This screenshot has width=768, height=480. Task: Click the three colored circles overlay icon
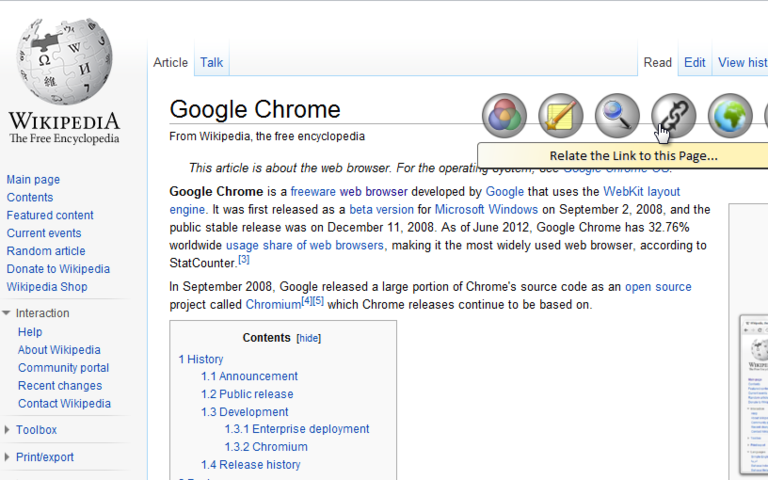504,116
